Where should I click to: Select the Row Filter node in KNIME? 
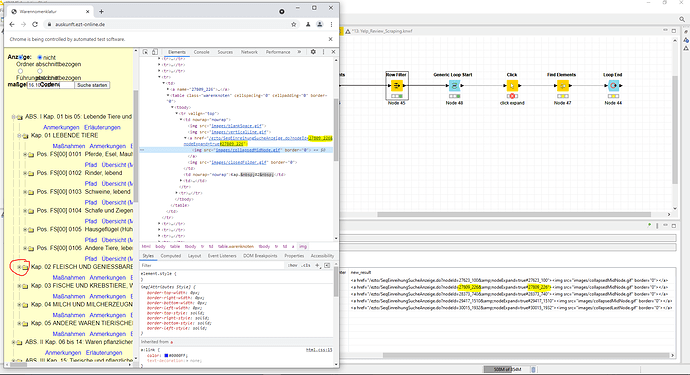coord(396,85)
